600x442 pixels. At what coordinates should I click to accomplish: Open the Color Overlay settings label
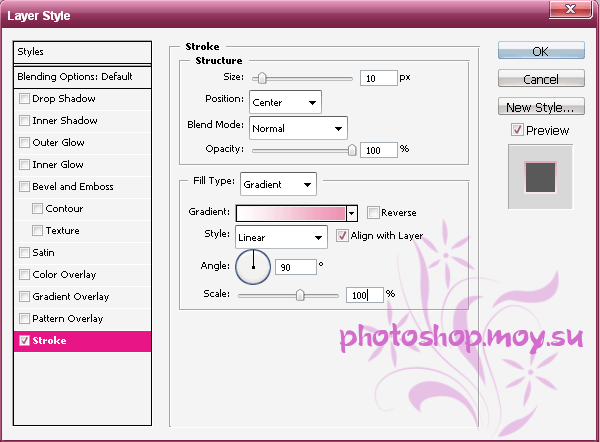point(64,274)
